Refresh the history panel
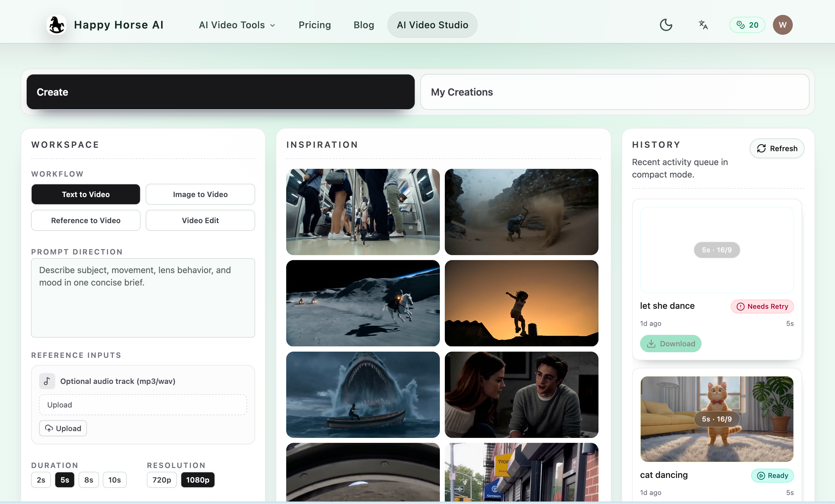 [777, 148]
